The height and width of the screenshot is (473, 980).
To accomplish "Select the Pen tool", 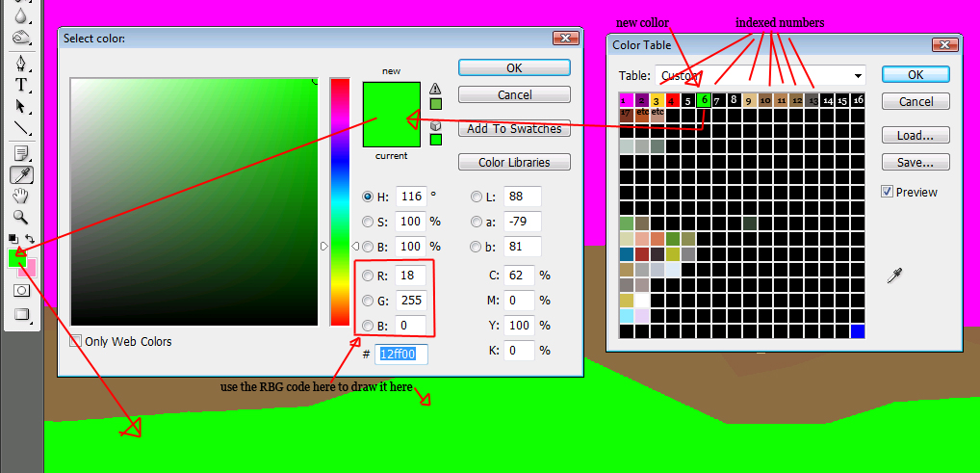I will [20, 64].
